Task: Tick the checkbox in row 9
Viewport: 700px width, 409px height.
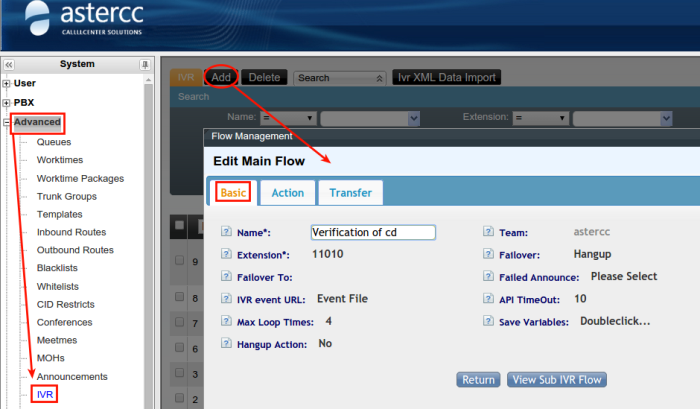Action: pyautogui.click(x=180, y=260)
